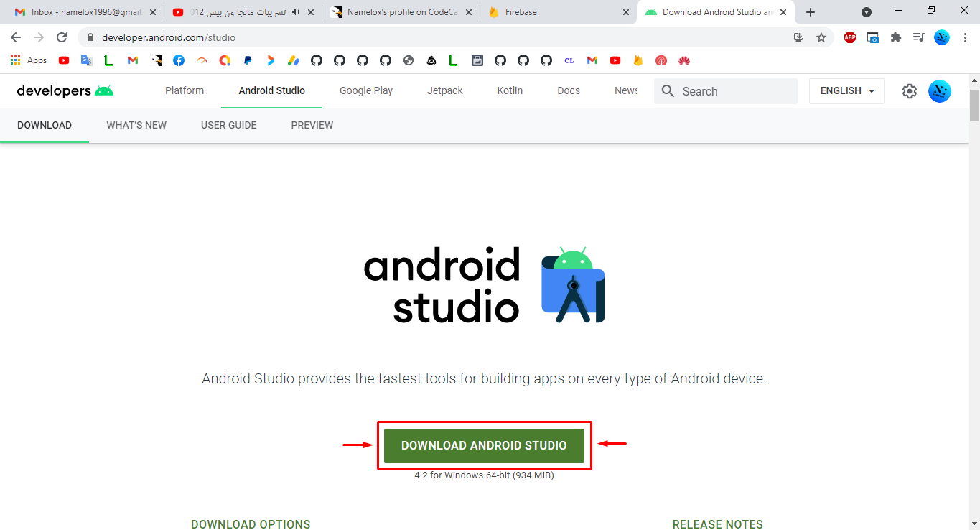This screenshot has height=530, width=980.
Task: Open the Facebook bookmark icon
Action: tap(179, 60)
